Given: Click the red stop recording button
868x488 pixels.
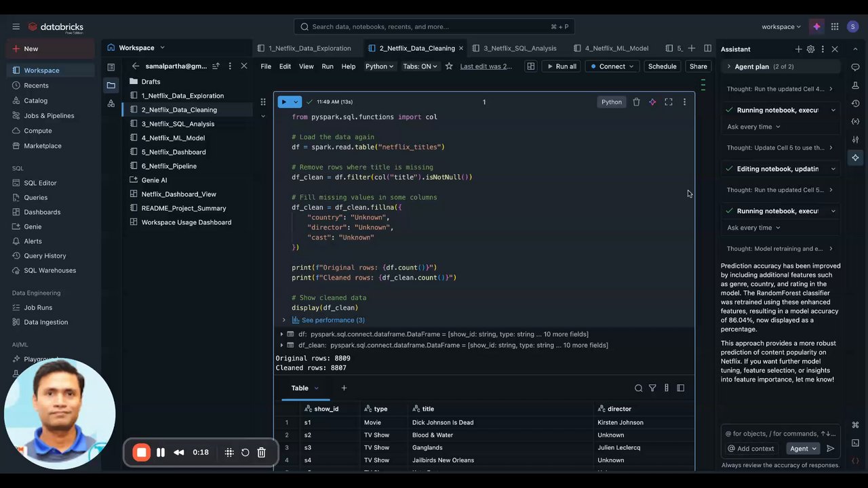Looking at the screenshot, I should click(x=141, y=453).
